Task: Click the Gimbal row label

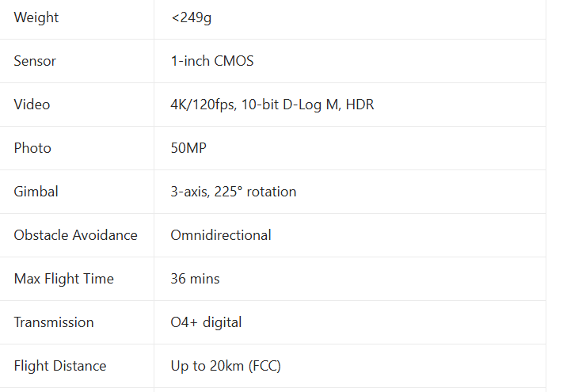Action: (x=36, y=192)
